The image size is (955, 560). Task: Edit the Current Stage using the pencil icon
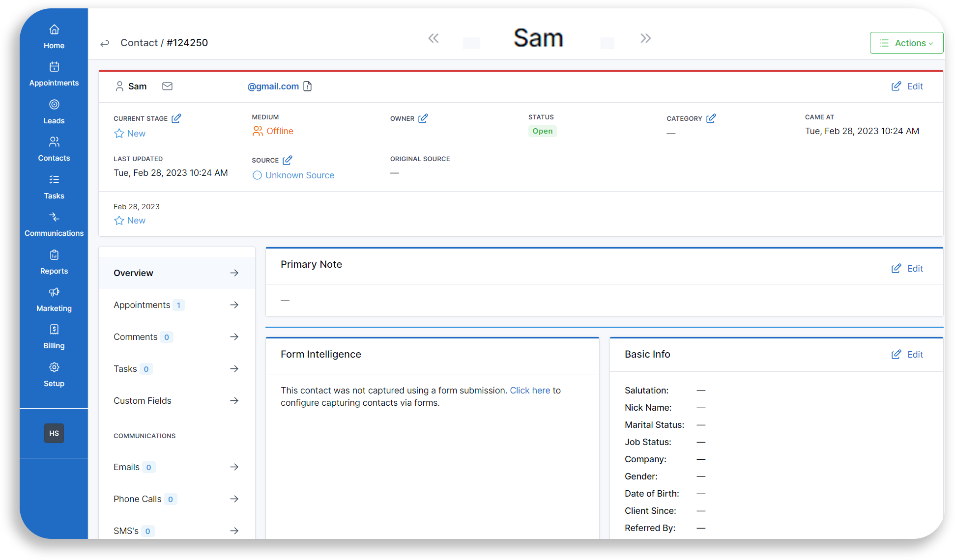(x=176, y=118)
